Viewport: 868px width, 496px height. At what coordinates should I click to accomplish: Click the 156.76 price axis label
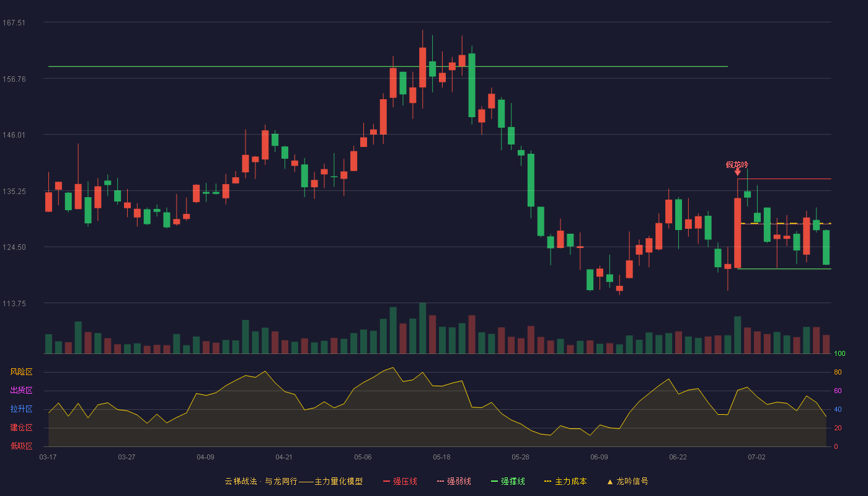click(14, 79)
